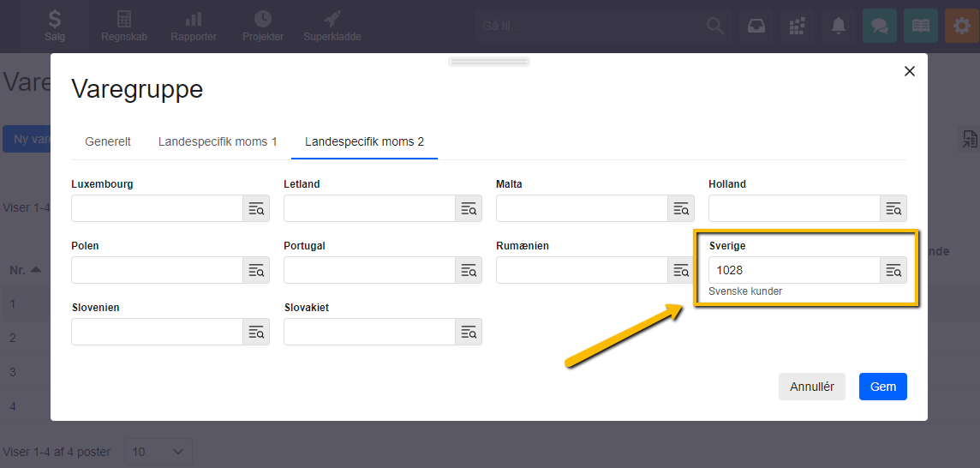The image size is (980, 468).
Task: Open the chat messages icon
Action: pyautogui.click(x=880, y=26)
